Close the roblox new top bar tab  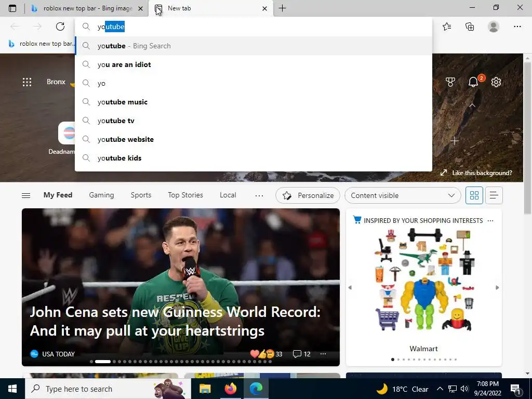(x=140, y=9)
